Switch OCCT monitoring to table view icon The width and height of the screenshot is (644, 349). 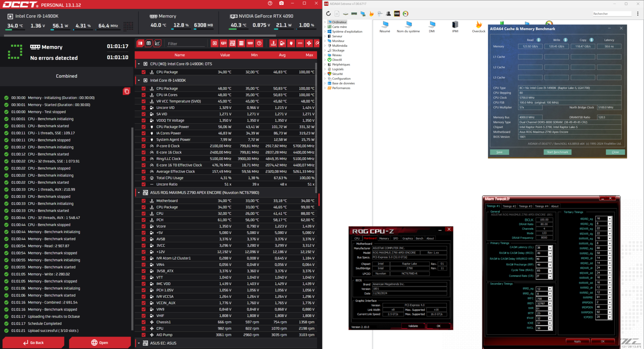pyautogui.click(x=149, y=43)
